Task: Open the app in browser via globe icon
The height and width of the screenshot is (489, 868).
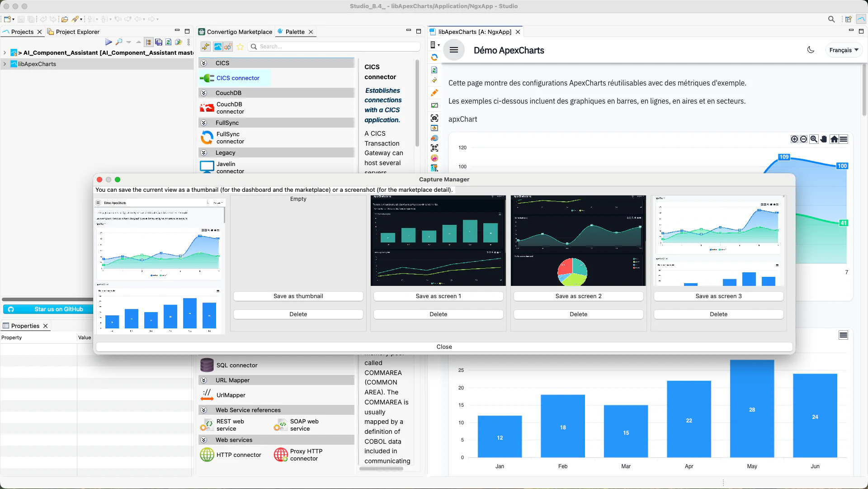Action: [434, 138]
